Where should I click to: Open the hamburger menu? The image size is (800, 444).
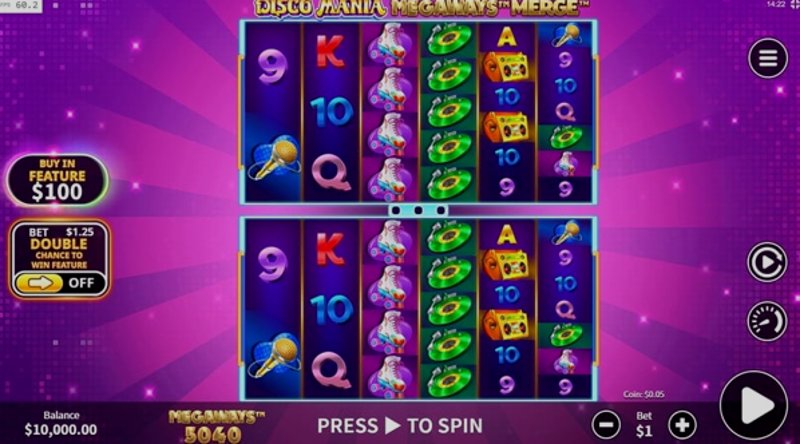pos(768,58)
